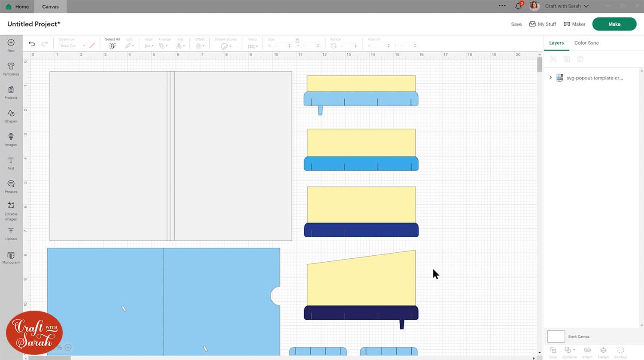Open My Stuff
644x360 pixels.
click(543, 24)
